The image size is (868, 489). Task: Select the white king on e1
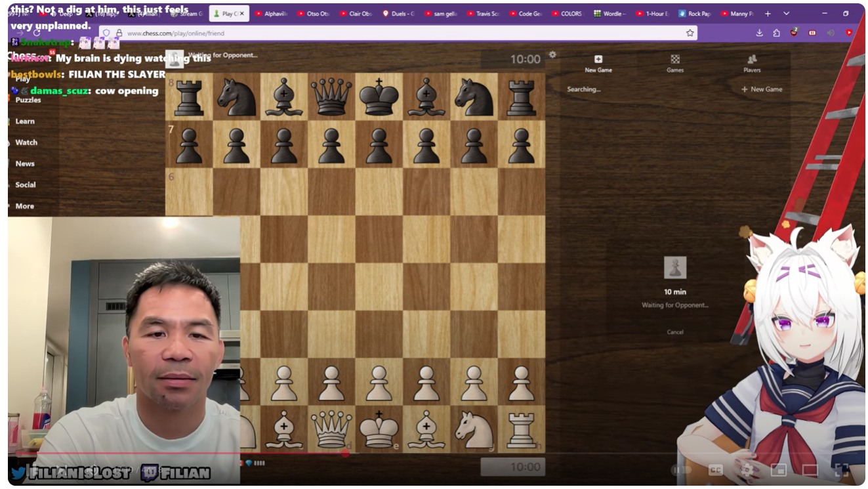pos(379,429)
